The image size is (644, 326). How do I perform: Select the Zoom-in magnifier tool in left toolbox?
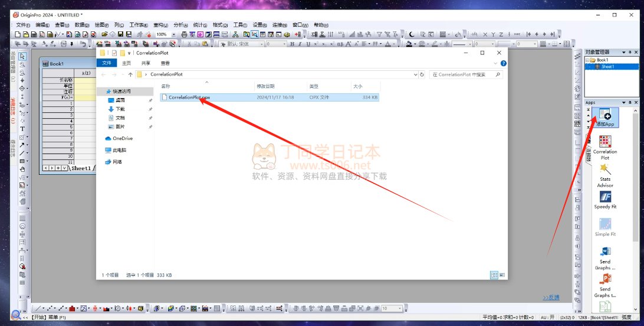click(x=22, y=64)
